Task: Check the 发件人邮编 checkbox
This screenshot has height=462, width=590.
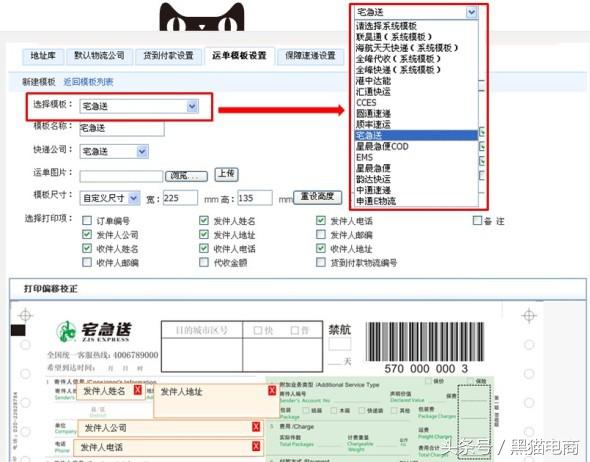Action: [x=321, y=235]
